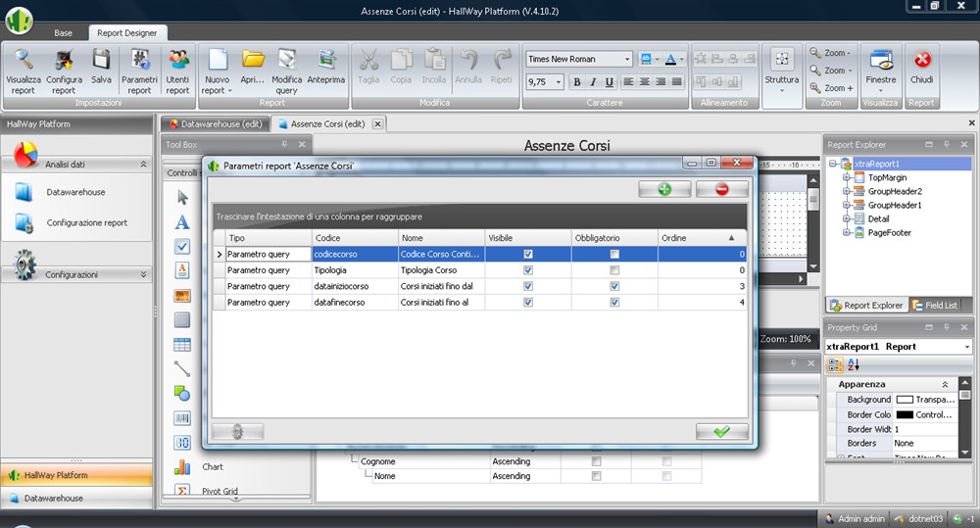Screen dimensions: 980x528
Task: Select the Check Box control in Tool Box
Action: tap(182, 246)
